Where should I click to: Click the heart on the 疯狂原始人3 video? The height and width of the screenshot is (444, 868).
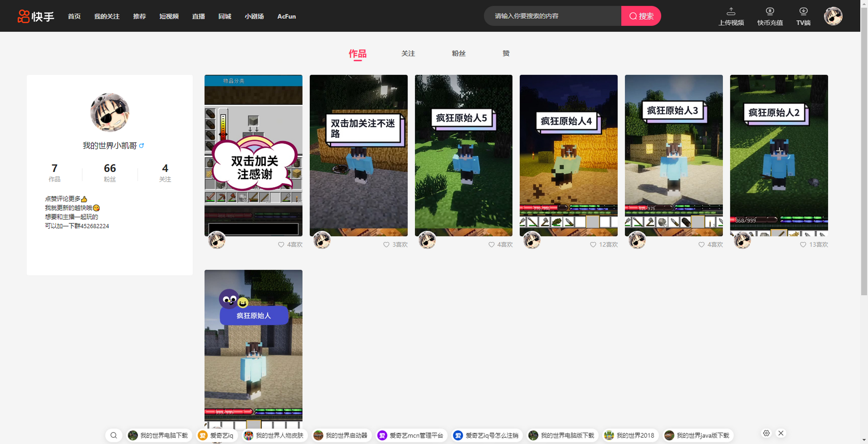coord(701,245)
